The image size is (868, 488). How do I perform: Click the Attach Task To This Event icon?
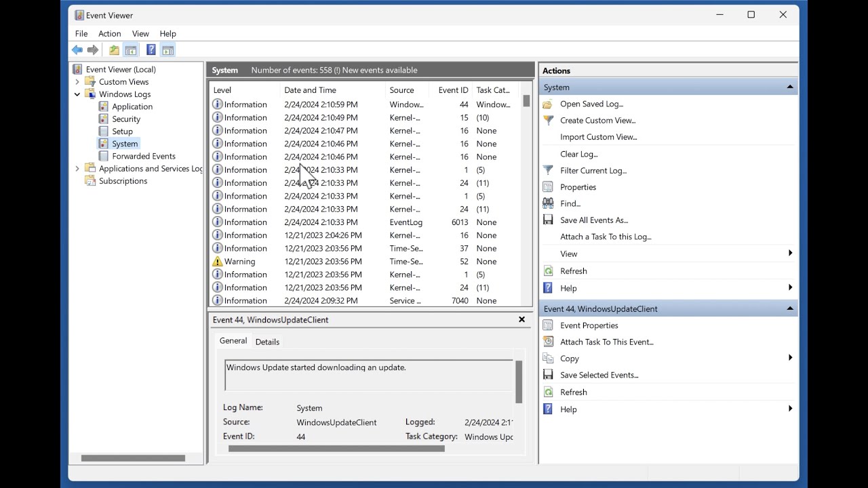click(x=548, y=342)
